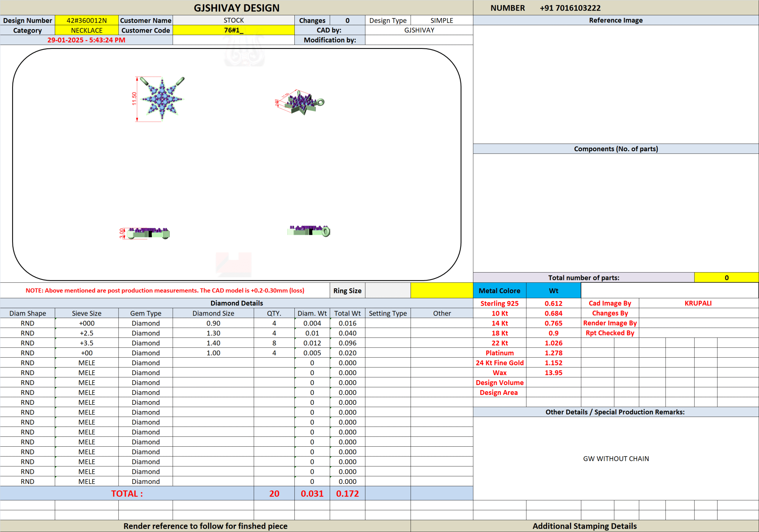Click the KRUPALI Cad Image By cell
This screenshot has width=759, height=532.
coord(698,303)
